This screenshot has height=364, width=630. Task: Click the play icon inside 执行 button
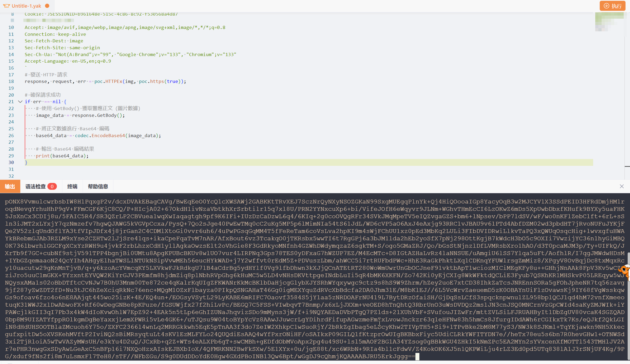[606, 6]
